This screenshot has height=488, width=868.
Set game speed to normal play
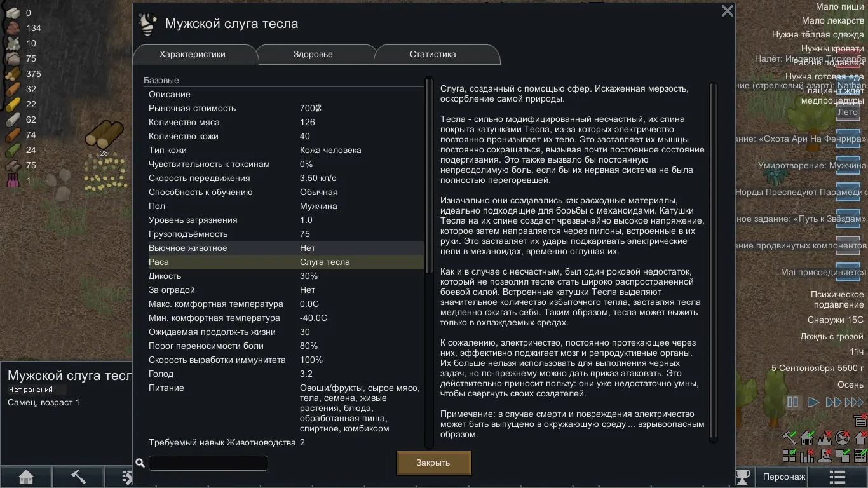click(813, 402)
